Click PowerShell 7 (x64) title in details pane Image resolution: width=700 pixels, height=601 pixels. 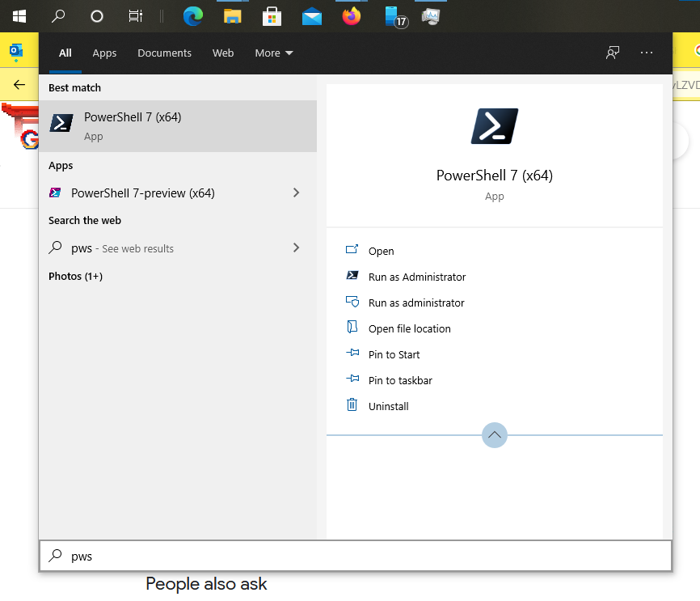click(x=494, y=176)
